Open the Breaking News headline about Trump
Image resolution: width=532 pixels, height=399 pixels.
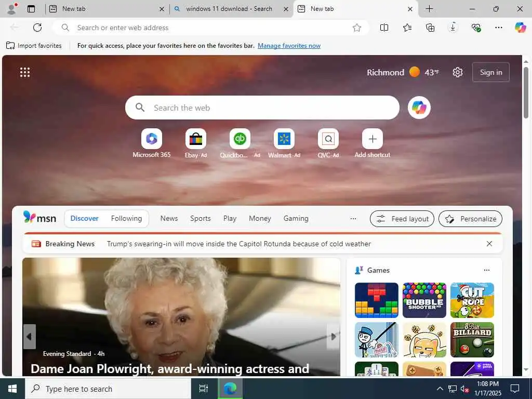point(239,244)
